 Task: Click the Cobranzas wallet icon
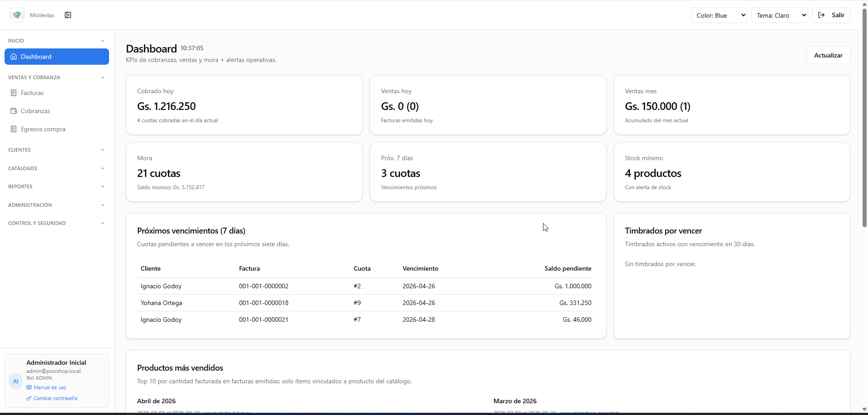point(14,111)
